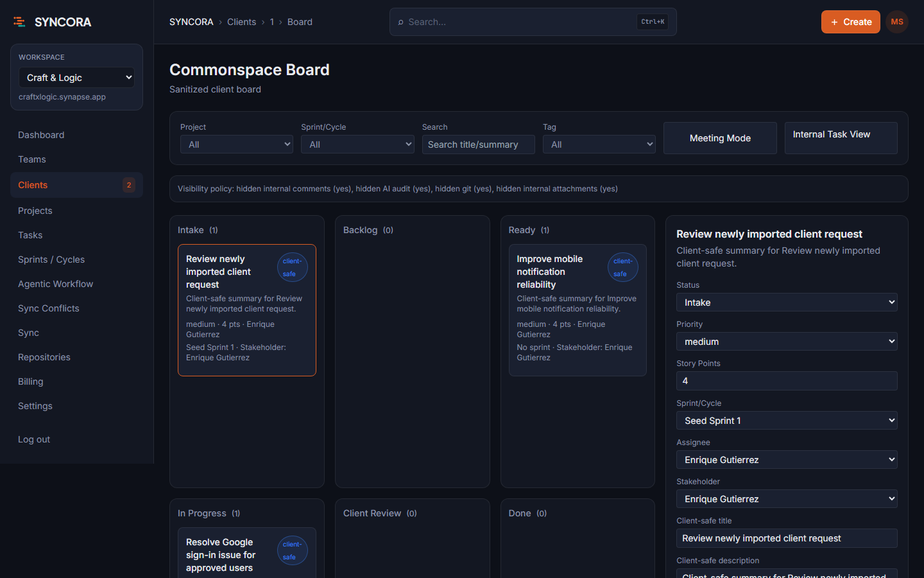Click the Visibility policy text

[398, 189]
